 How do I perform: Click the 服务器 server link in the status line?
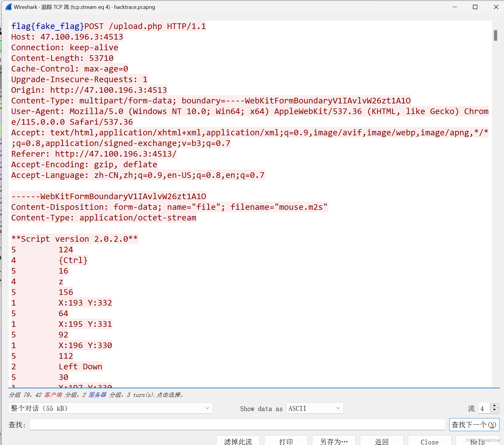97,395
